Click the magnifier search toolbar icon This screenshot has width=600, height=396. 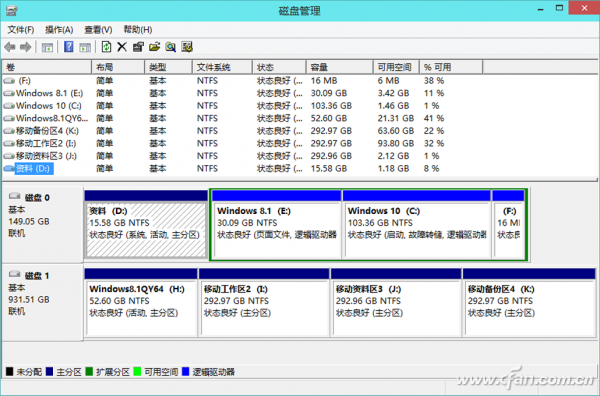171,47
